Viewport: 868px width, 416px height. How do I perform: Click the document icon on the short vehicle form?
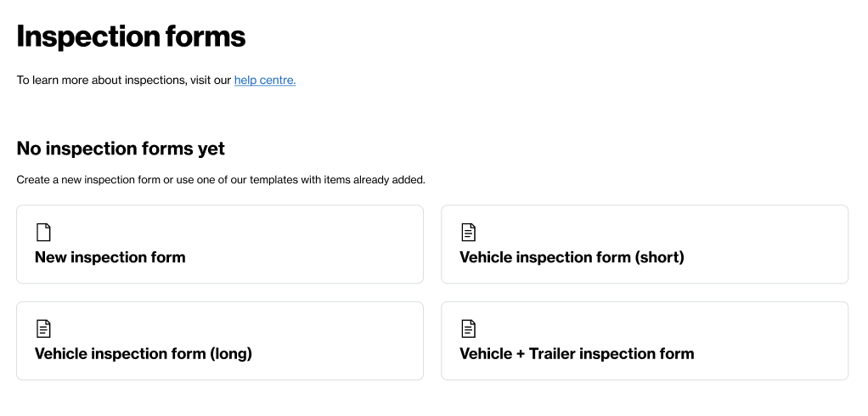[468, 233]
